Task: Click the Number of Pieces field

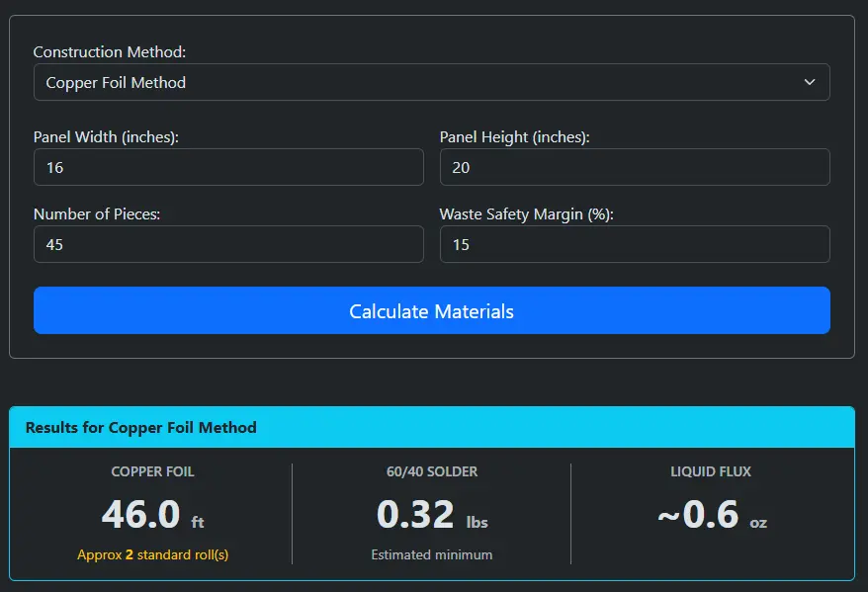Action: point(228,244)
